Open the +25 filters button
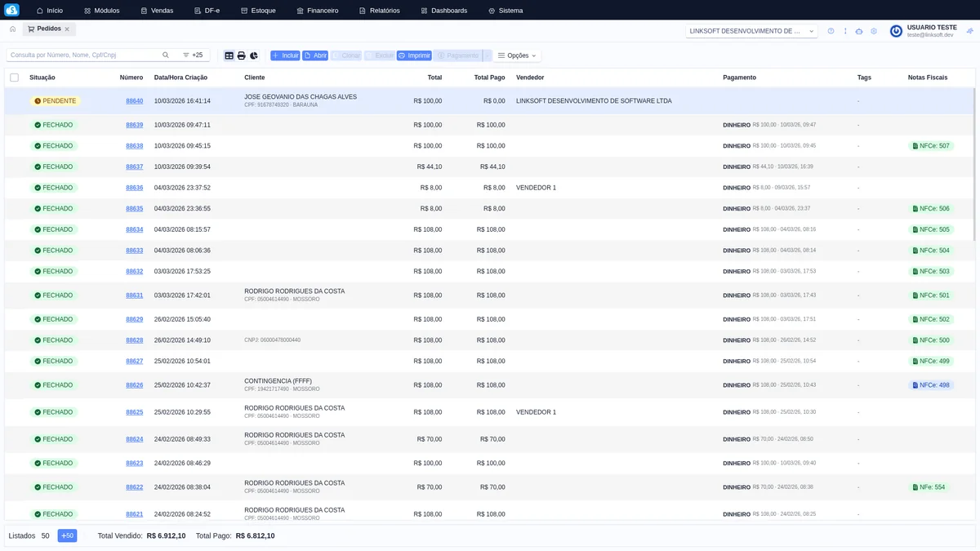980x551 pixels. [193, 56]
